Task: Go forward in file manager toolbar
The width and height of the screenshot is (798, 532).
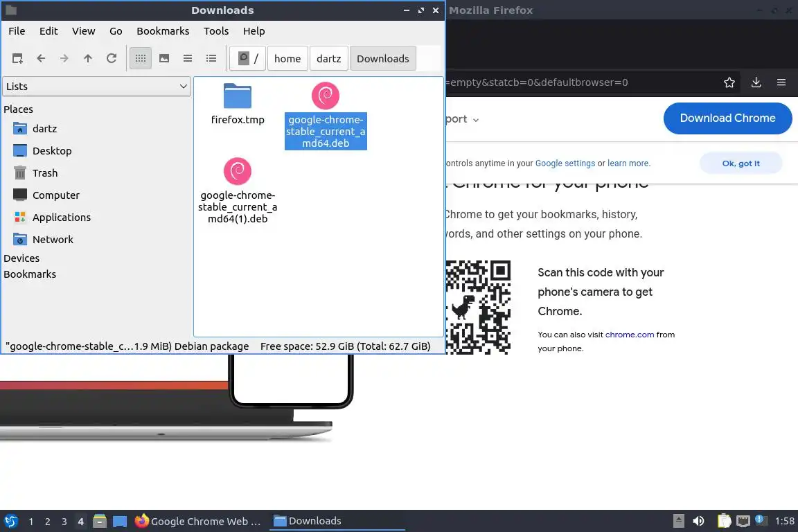Action: pyautogui.click(x=64, y=59)
